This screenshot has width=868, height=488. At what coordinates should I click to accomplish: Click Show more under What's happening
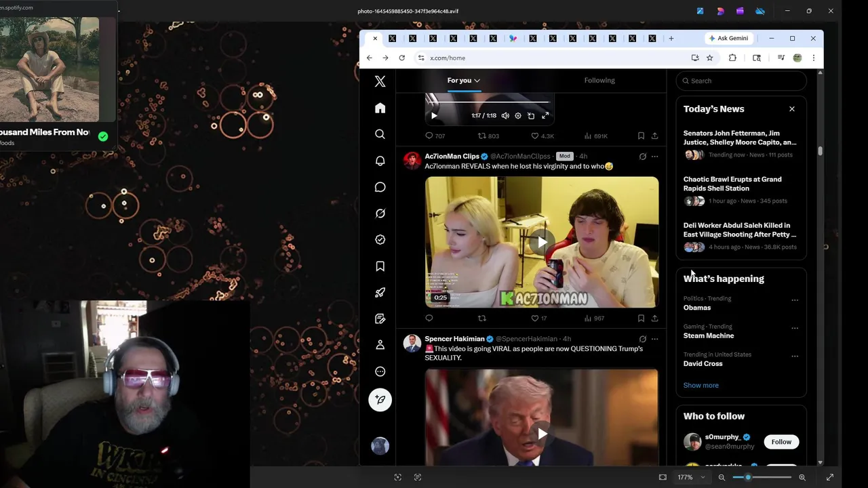point(701,385)
